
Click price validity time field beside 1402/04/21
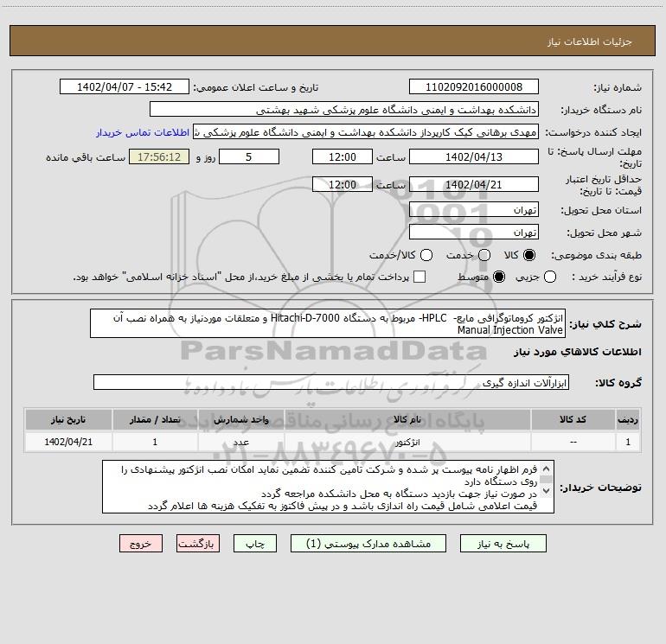click(343, 184)
